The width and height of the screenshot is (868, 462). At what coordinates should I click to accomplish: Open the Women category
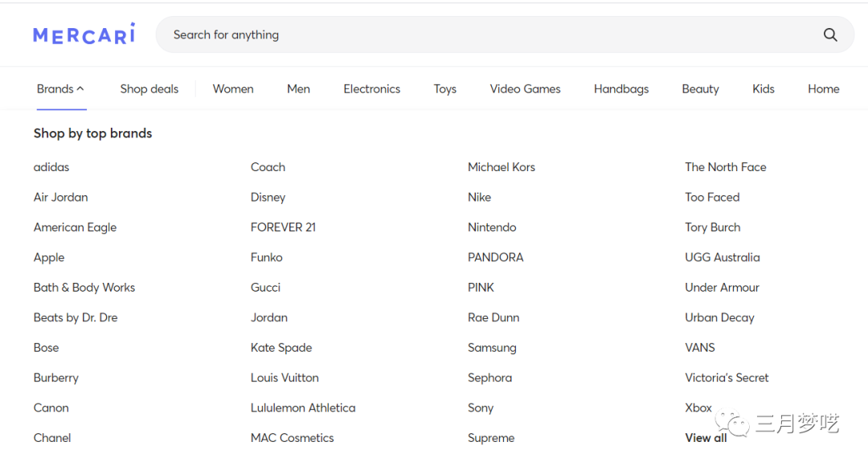click(233, 89)
